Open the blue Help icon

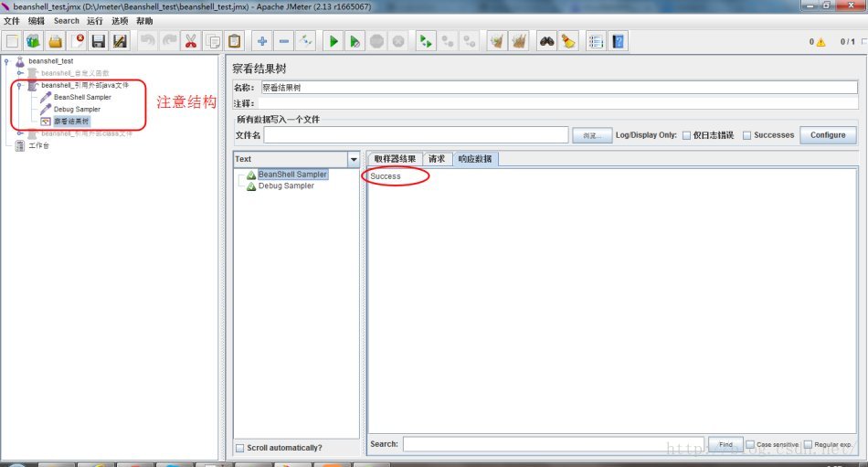[x=618, y=41]
